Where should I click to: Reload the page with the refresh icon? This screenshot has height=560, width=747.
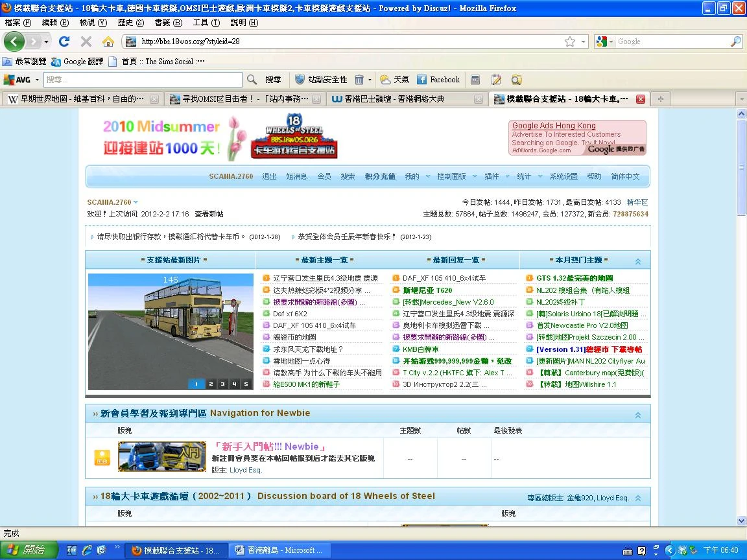64,41
